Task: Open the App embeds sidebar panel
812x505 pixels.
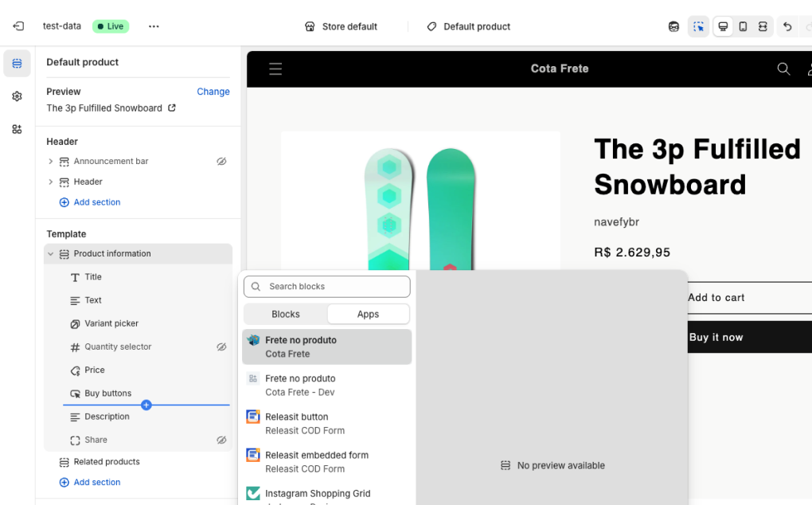Action: point(17,129)
